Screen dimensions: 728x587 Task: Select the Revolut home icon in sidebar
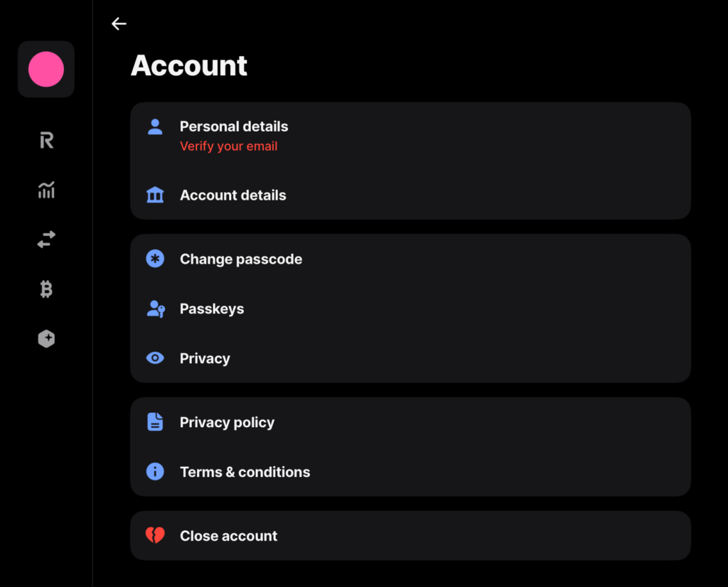point(45,140)
